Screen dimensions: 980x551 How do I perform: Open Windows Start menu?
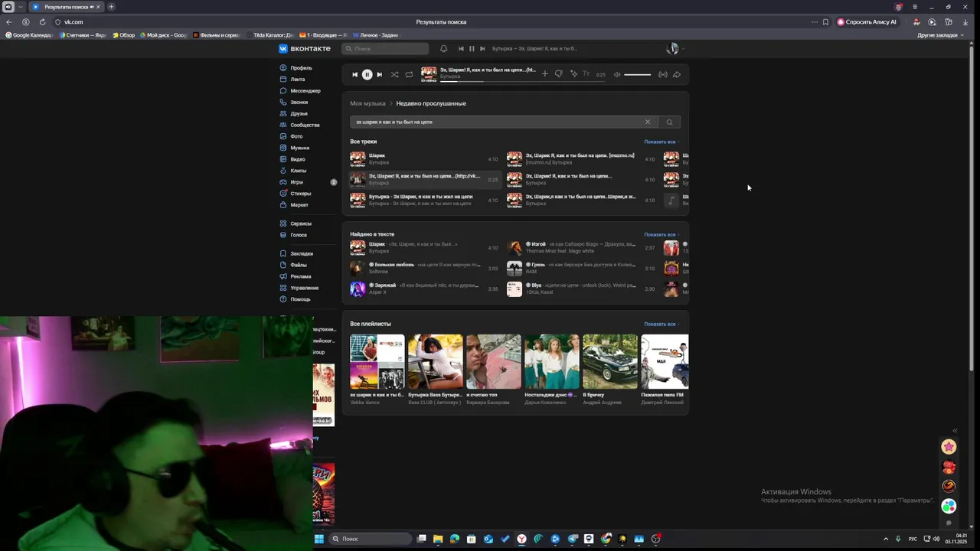tap(319, 539)
